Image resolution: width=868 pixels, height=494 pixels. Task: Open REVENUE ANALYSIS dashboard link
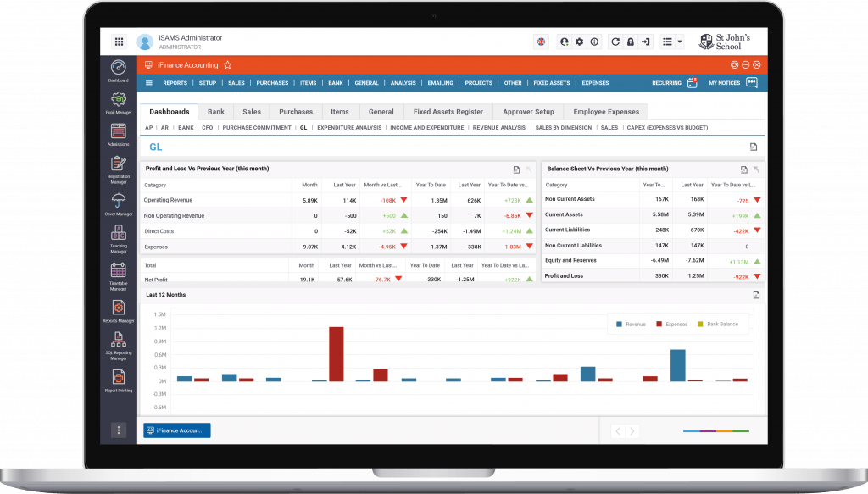498,128
